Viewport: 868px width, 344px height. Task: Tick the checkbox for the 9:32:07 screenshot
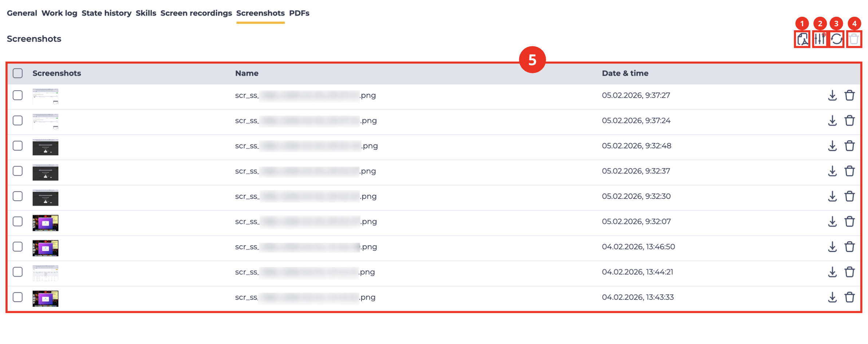point(17,222)
